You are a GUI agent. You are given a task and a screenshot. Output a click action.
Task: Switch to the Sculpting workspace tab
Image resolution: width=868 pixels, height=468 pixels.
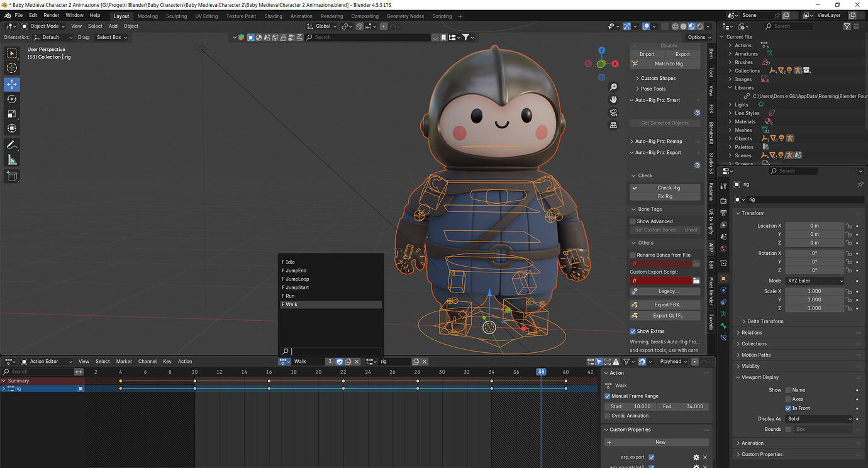[176, 16]
